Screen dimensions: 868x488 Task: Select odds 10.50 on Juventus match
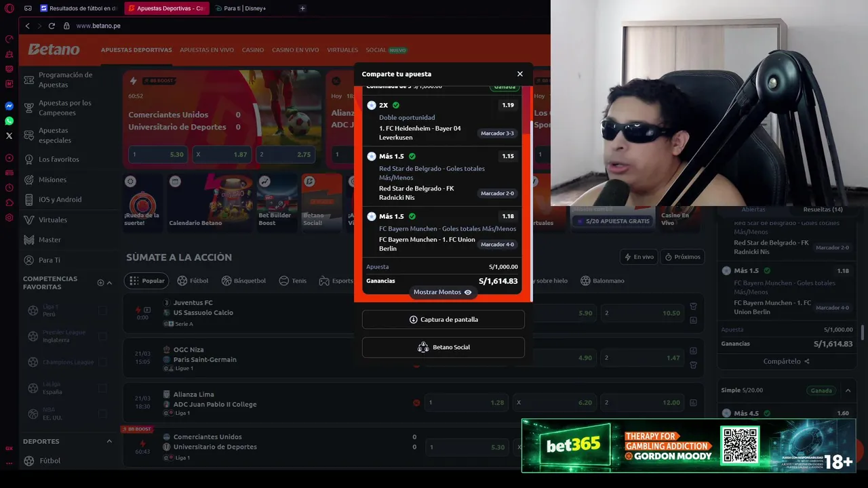(643, 313)
